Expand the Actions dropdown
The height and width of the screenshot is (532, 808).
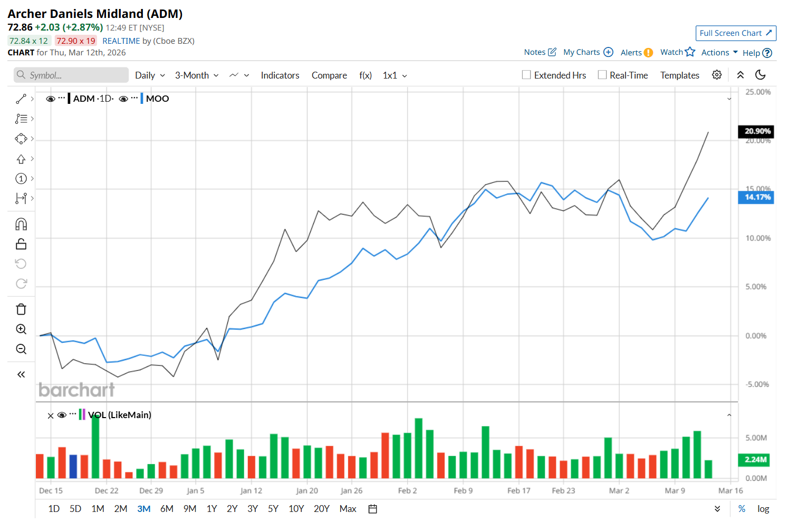(719, 52)
